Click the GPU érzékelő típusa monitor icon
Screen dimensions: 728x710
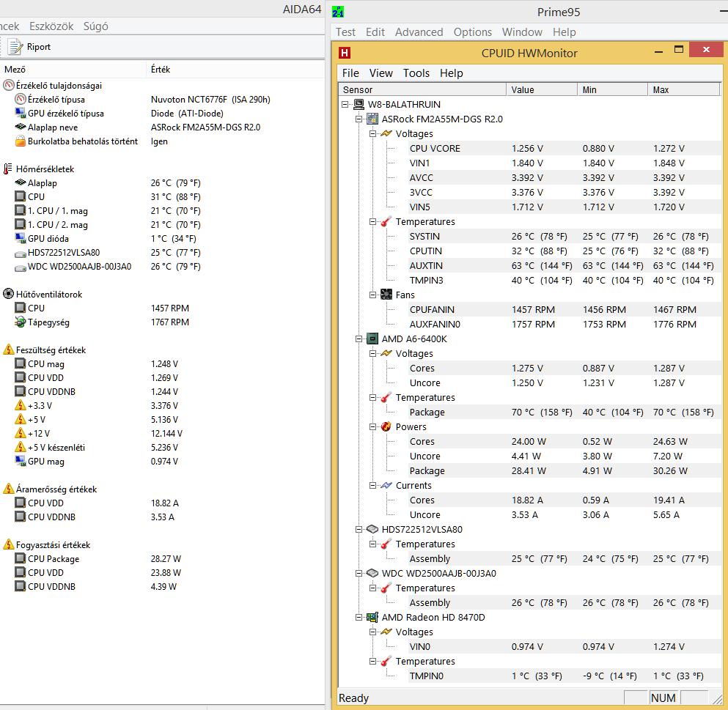point(20,113)
